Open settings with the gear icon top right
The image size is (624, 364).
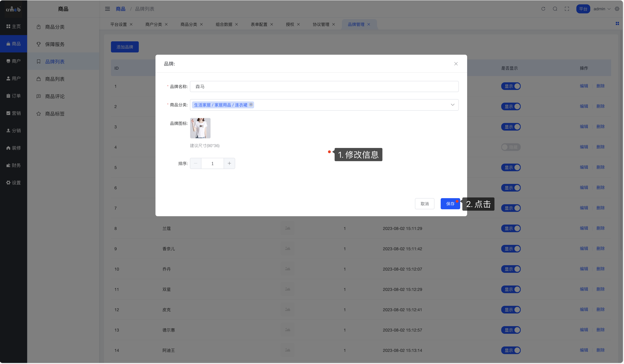click(x=617, y=9)
